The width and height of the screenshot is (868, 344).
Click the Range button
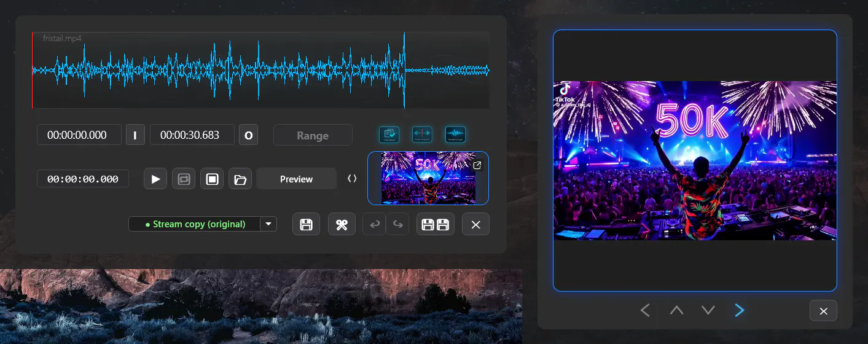coord(313,135)
